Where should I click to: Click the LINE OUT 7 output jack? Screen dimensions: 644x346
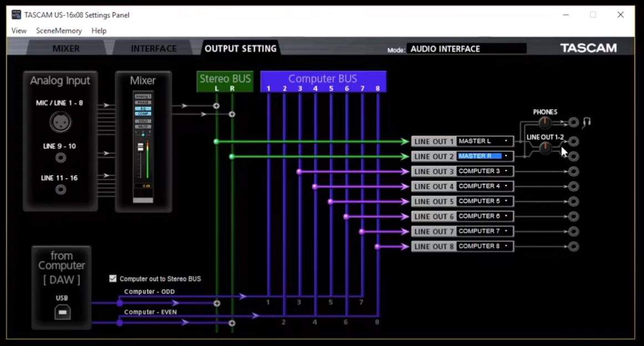tap(574, 231)
